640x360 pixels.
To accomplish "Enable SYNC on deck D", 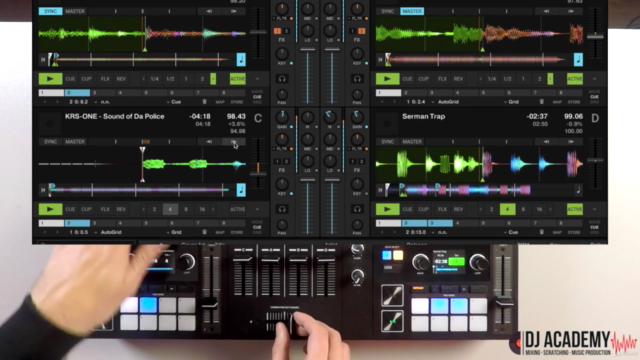I will pos(388,142).
